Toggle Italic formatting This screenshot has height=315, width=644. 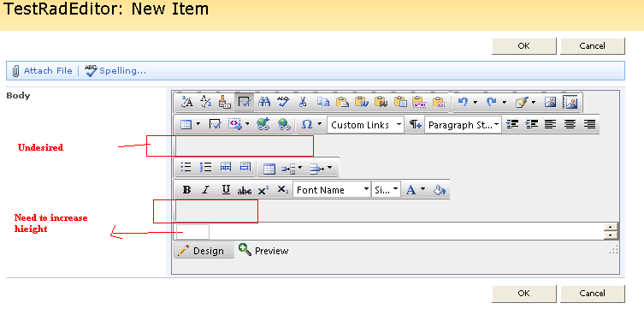point(206,190)
